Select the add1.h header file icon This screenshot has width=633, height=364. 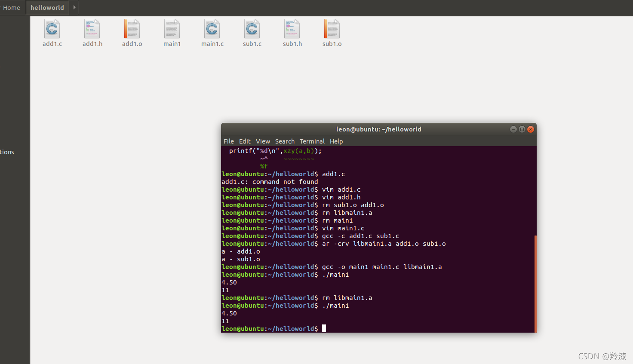(x=92, y=29)
